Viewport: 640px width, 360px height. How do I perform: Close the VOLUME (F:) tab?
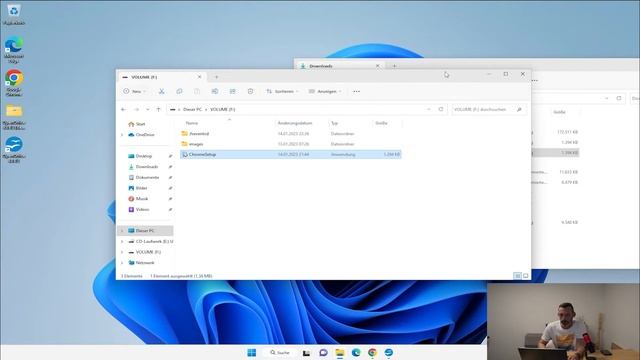pyautogui.click(x=200, y=77)
